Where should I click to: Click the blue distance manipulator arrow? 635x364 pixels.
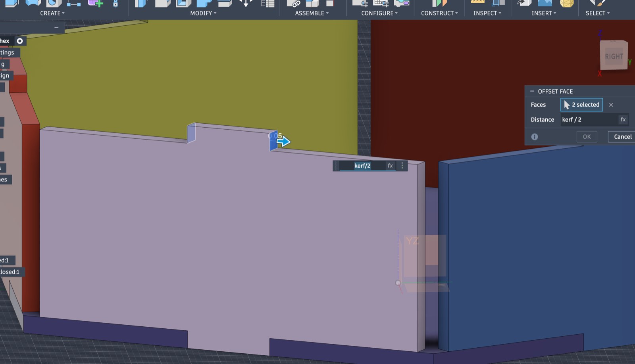284,142
